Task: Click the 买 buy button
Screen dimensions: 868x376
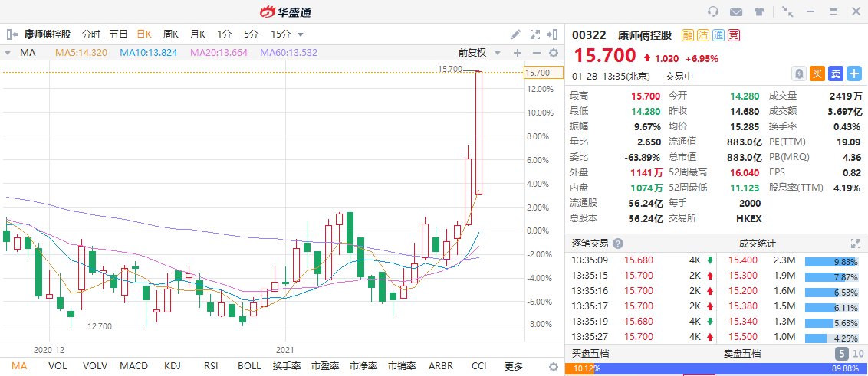Action: point(817,74)
